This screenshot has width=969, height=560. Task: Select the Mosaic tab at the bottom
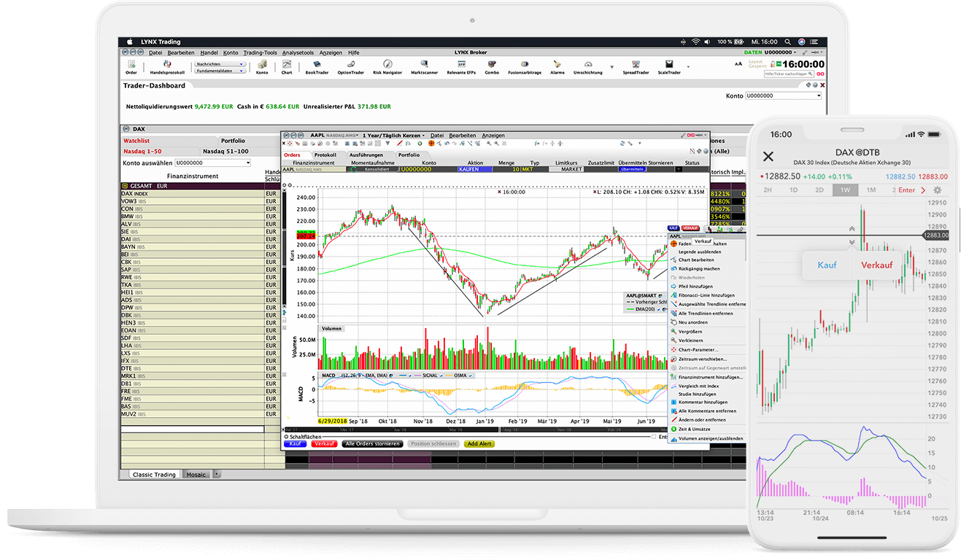(196, 475)
